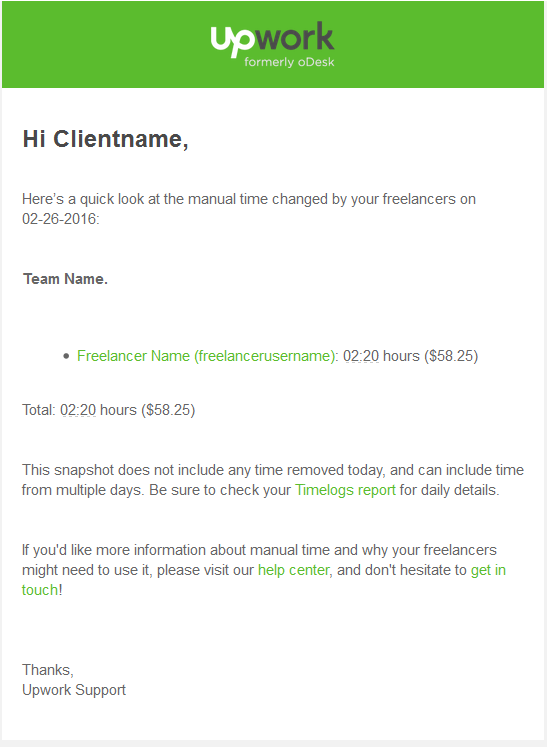547x747 pixels.
Task: Click the 02-26-2016 date text
Action: point(61,219)
